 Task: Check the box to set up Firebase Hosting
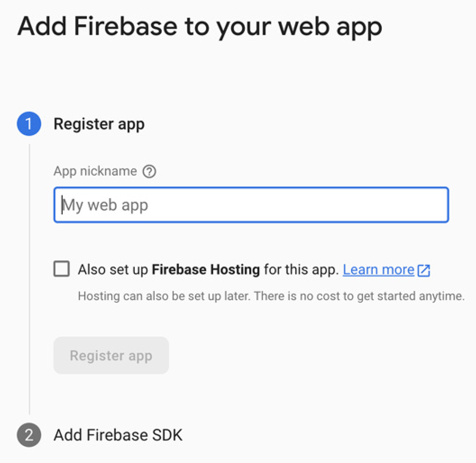(61, 269)
